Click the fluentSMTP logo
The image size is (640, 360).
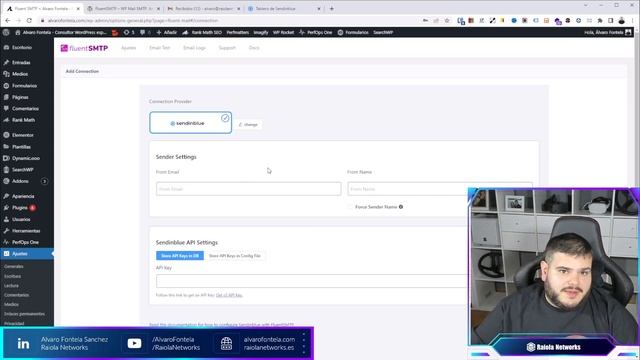[x=84, y=48]
